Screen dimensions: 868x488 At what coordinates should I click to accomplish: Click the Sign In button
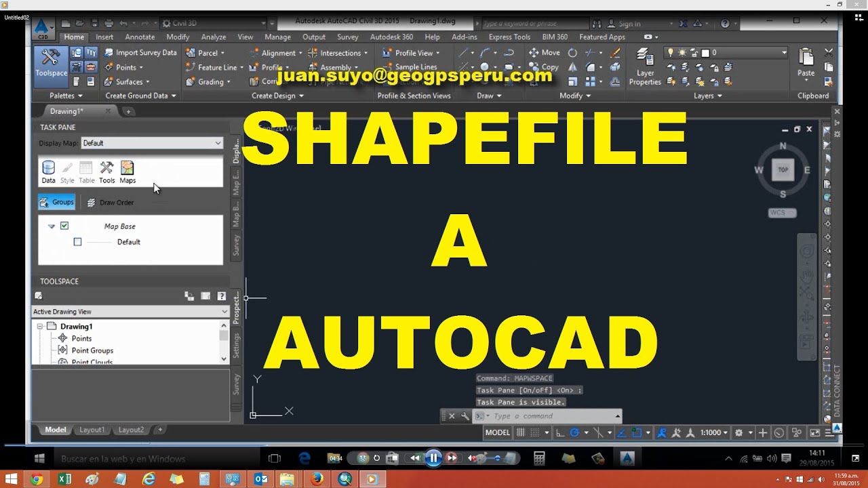tap(623, 23)
